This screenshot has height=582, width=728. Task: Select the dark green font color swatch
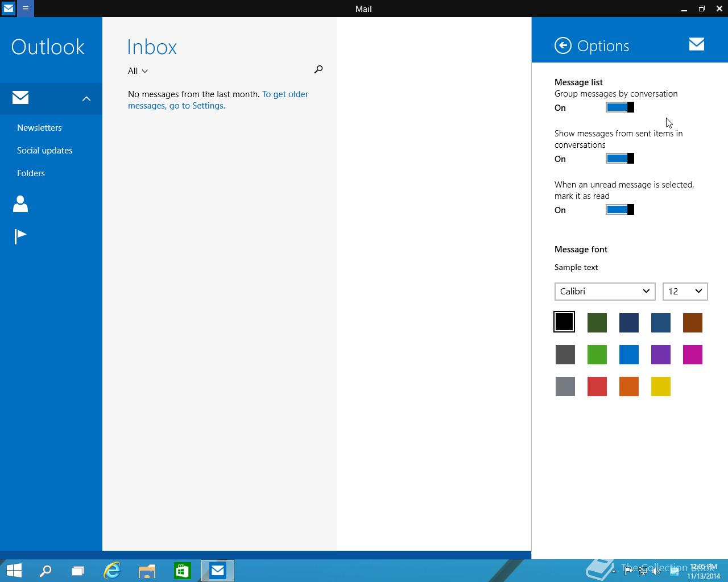(x=597, y=323)
